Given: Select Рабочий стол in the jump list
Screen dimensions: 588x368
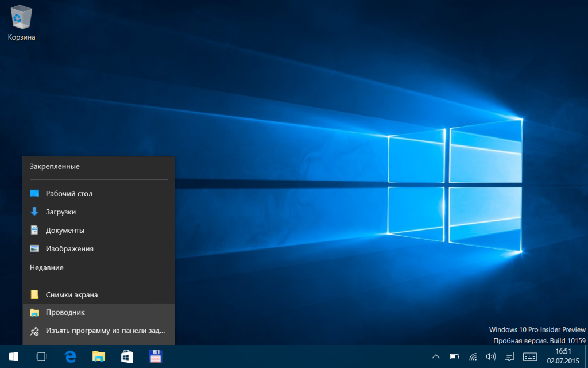Looking at the screenshot, I should (69, 194).
